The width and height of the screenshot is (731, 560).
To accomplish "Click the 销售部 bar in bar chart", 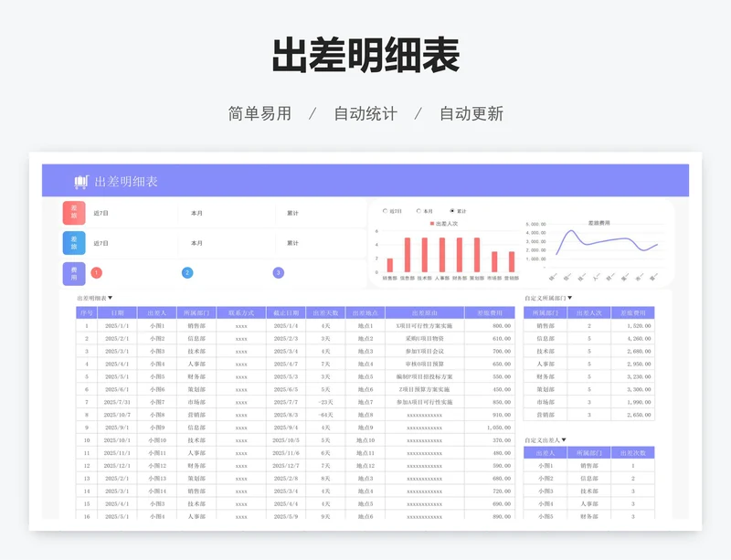I will click(390, 265).
